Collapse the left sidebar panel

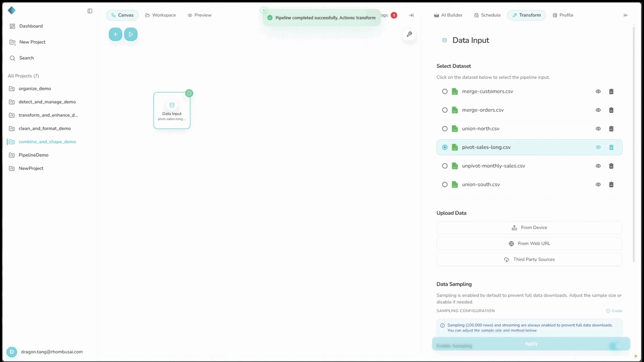[90, 11]
